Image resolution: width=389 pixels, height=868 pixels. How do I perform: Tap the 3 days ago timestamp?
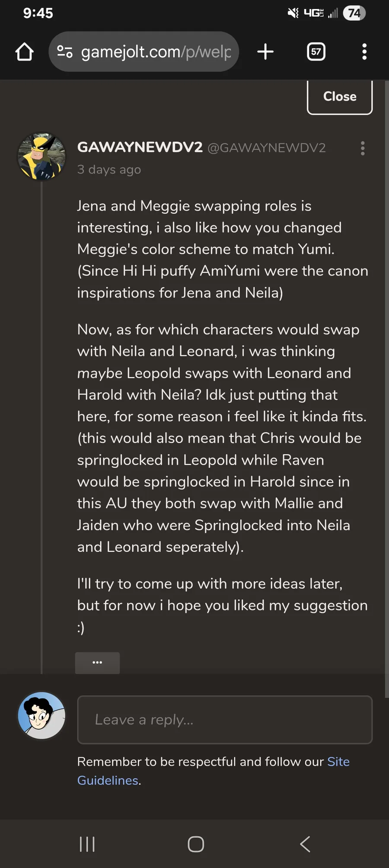(x=109, y=170)
